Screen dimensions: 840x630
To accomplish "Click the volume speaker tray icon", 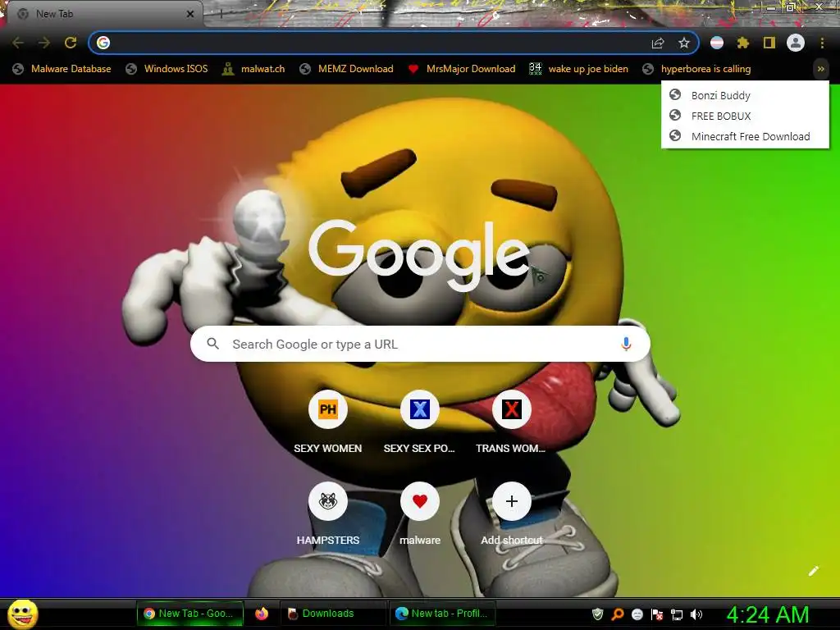I will 696,614.
